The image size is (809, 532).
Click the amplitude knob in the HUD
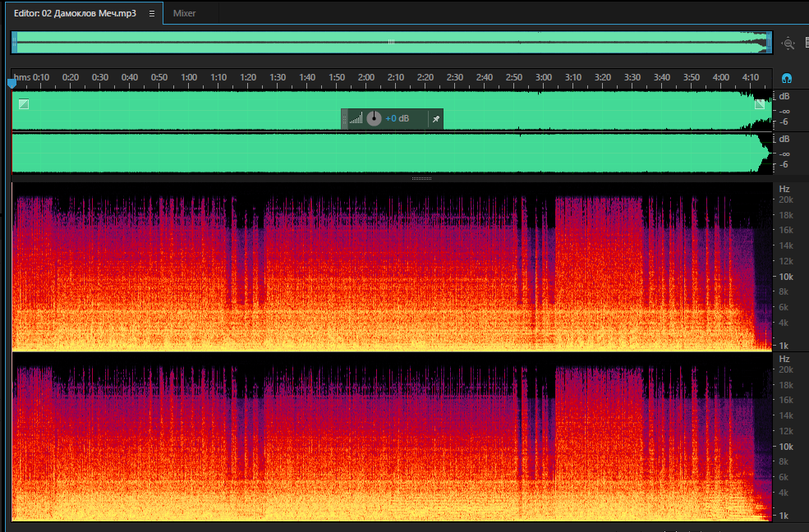pyautogui.click(x=374, y=118)
